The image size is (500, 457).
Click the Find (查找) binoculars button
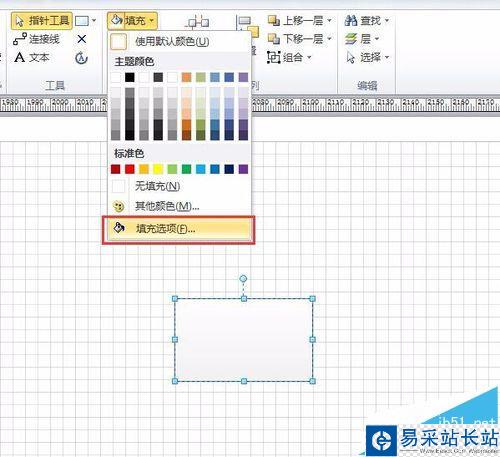pyautogui.click(x=363, y=21)
